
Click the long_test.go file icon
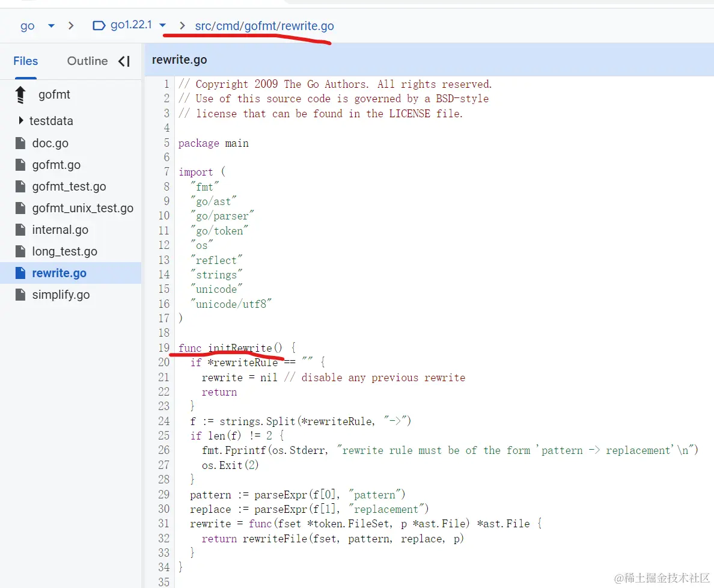[20, 251]
